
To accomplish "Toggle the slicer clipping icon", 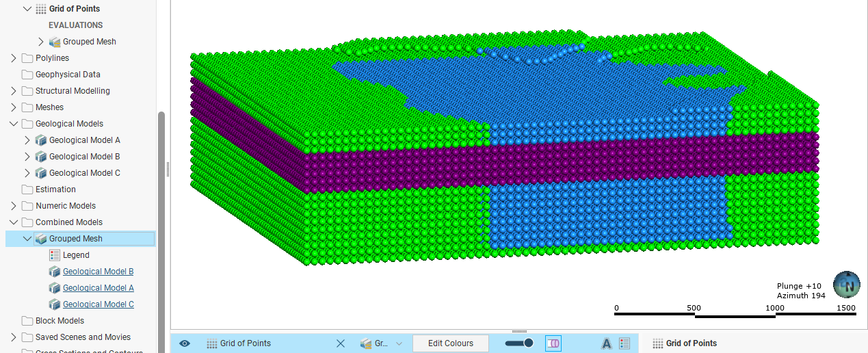I will coord(553,343).
